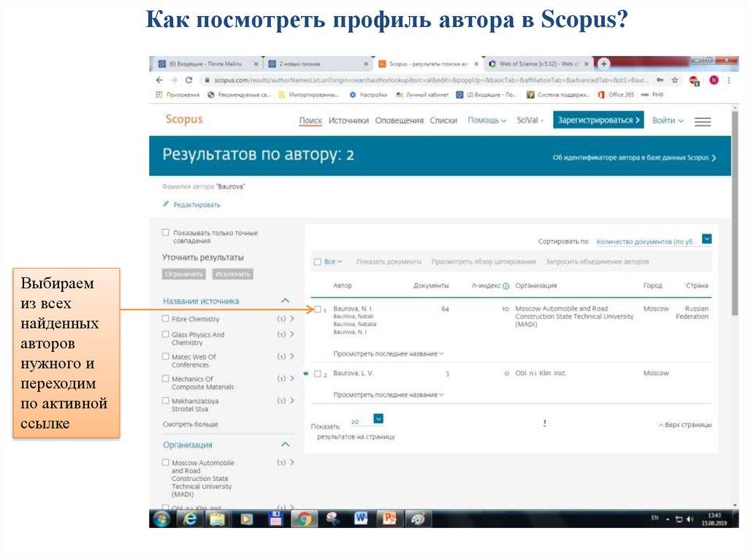
Task: Tick the Fibre Chemistry source checkbox
Action: click(x=166, y=319)
